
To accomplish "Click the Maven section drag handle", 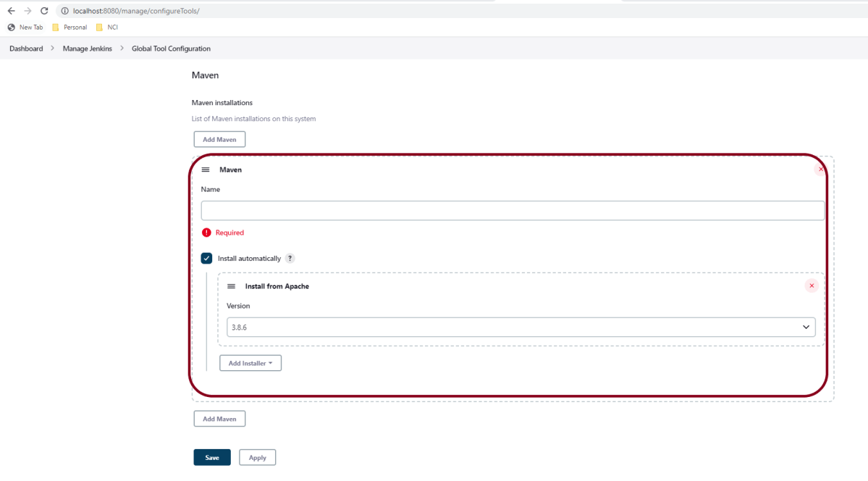I will (x=206, y=170).
